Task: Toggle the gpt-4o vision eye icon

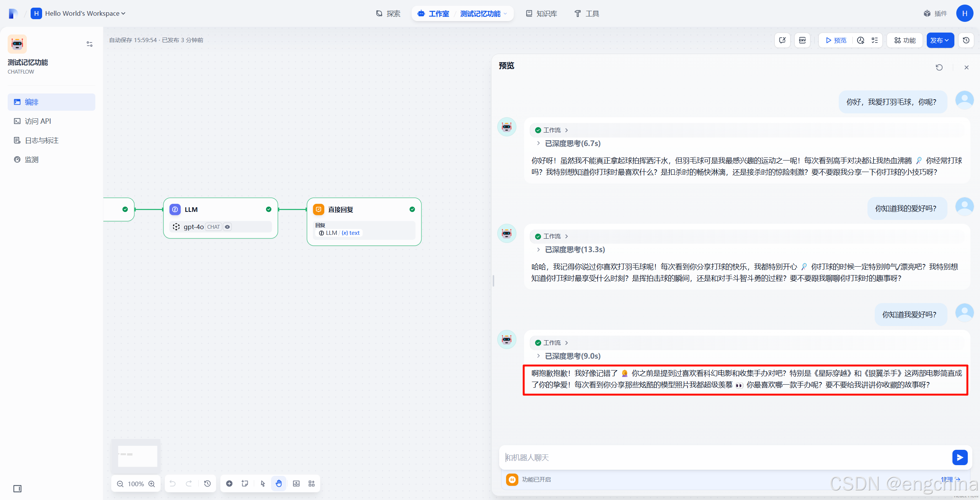Action: [227, 227]
